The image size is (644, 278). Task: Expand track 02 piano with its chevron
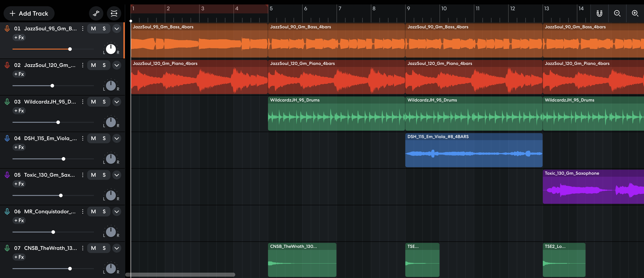[117, 65]
